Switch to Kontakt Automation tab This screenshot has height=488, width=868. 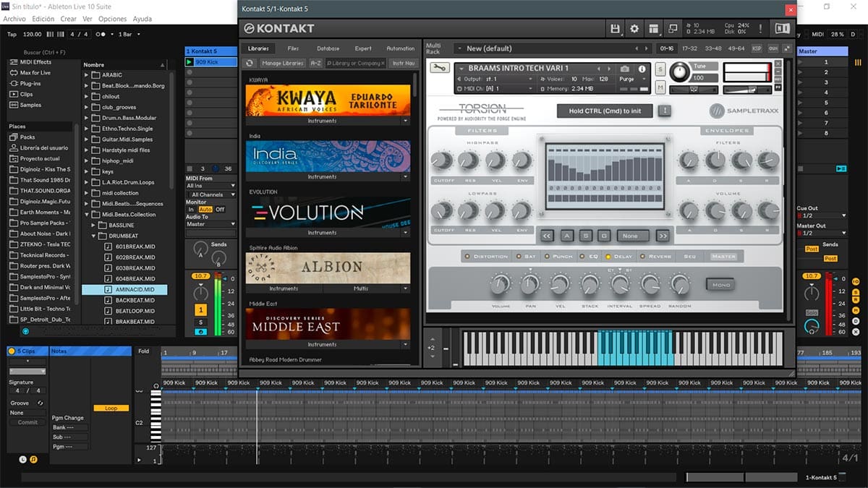[x=400, y=48]
